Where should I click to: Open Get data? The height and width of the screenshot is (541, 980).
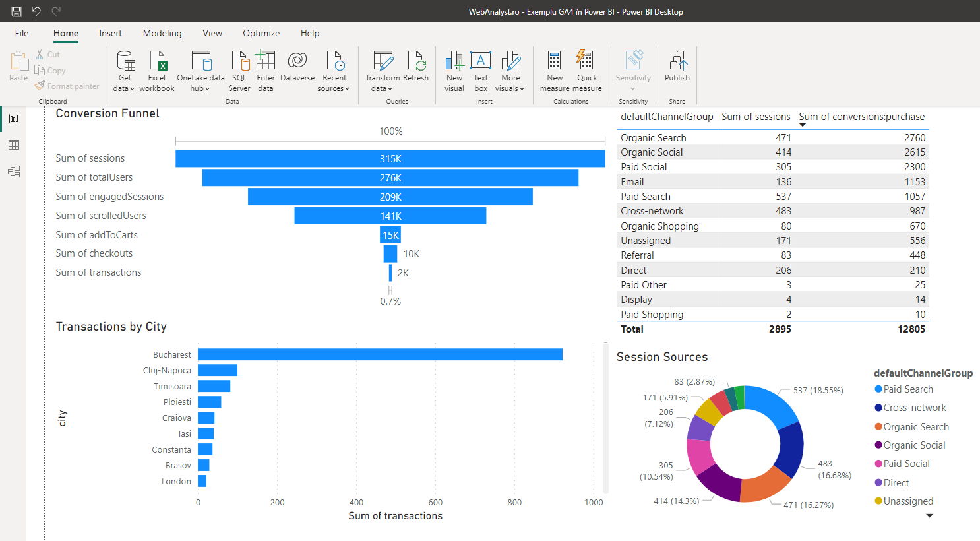(124, 71)
